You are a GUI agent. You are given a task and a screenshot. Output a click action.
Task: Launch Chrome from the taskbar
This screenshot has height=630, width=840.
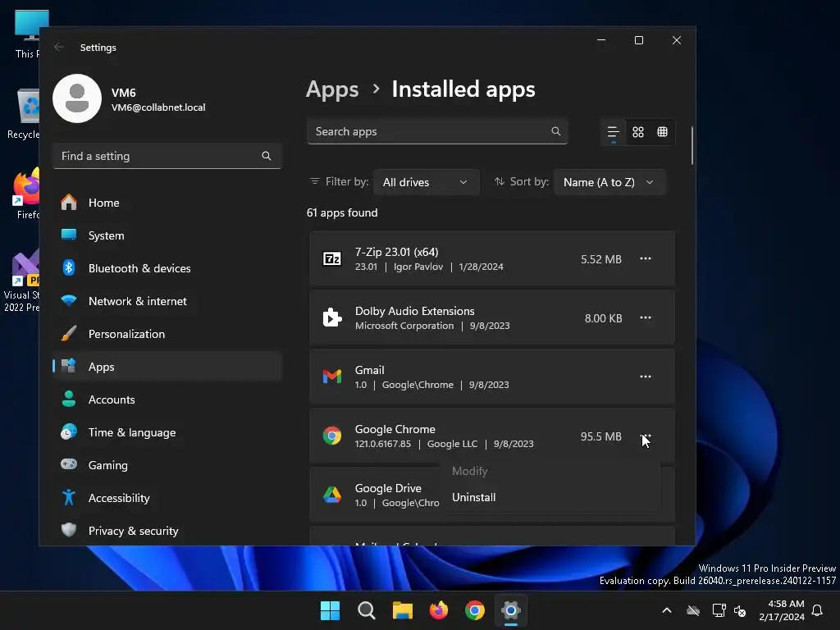click(475, 610)
